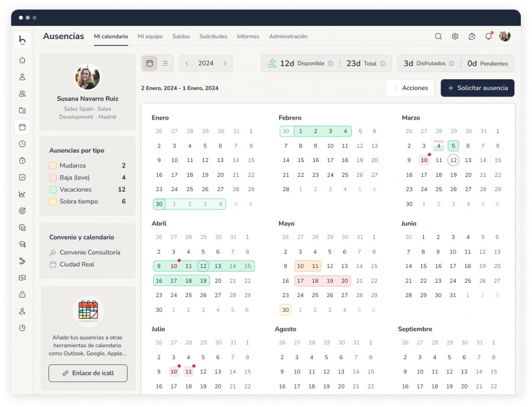This screenshot has width=532, height=407.
Task: Go to next year arrow
Action: pyautogui.click(x=225, y=63)
